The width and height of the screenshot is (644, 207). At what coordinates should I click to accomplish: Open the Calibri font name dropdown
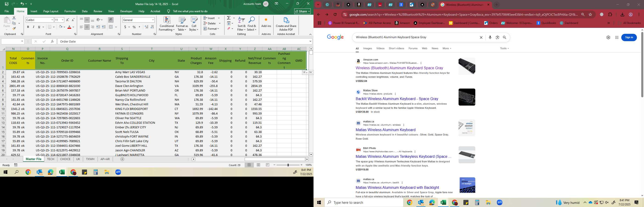coord(52,20)
